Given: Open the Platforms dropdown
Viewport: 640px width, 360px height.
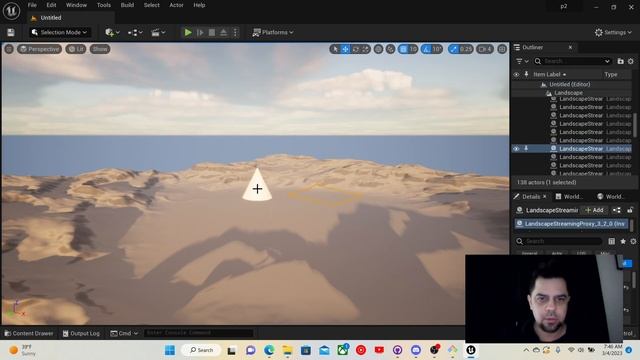Looking at the screenshot, I should point(273,32).
